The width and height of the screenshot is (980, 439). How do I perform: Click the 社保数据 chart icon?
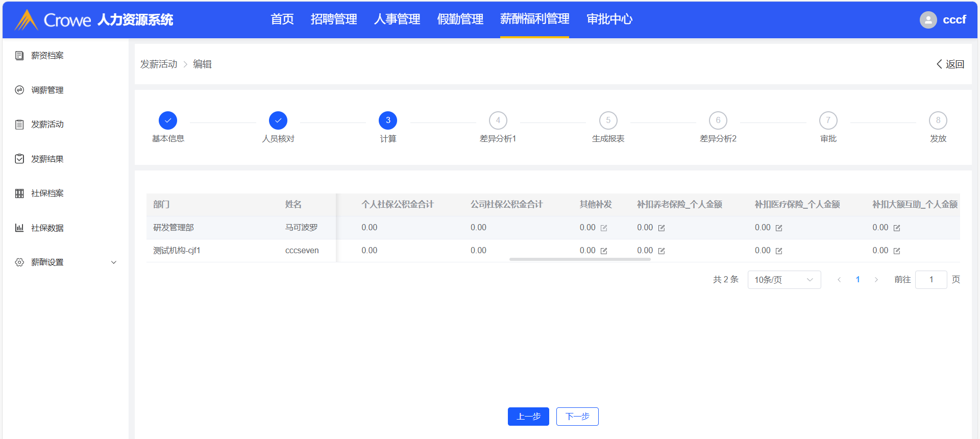pyautogui.click(x=19, y=228)
